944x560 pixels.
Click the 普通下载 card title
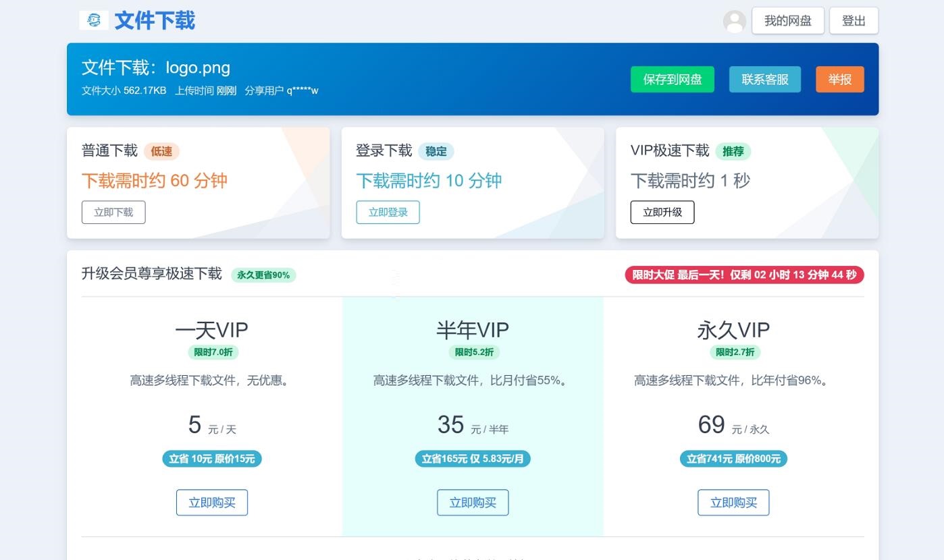(109, 150)
